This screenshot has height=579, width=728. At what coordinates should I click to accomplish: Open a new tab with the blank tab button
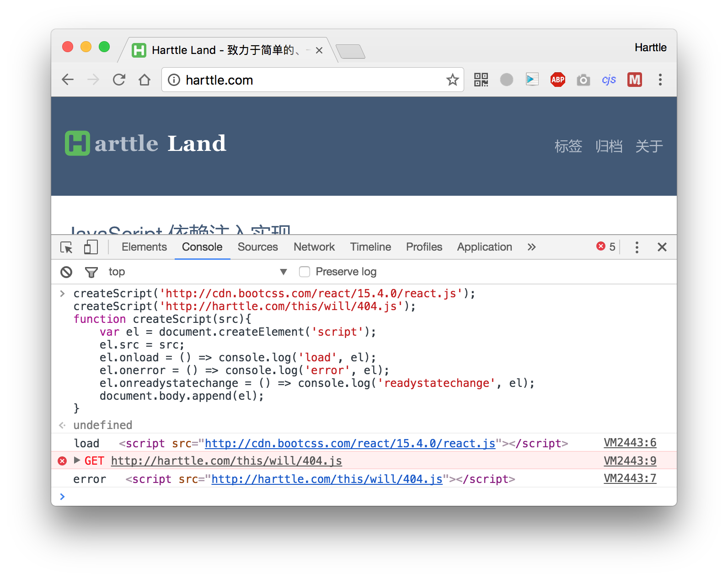point(350,51)
